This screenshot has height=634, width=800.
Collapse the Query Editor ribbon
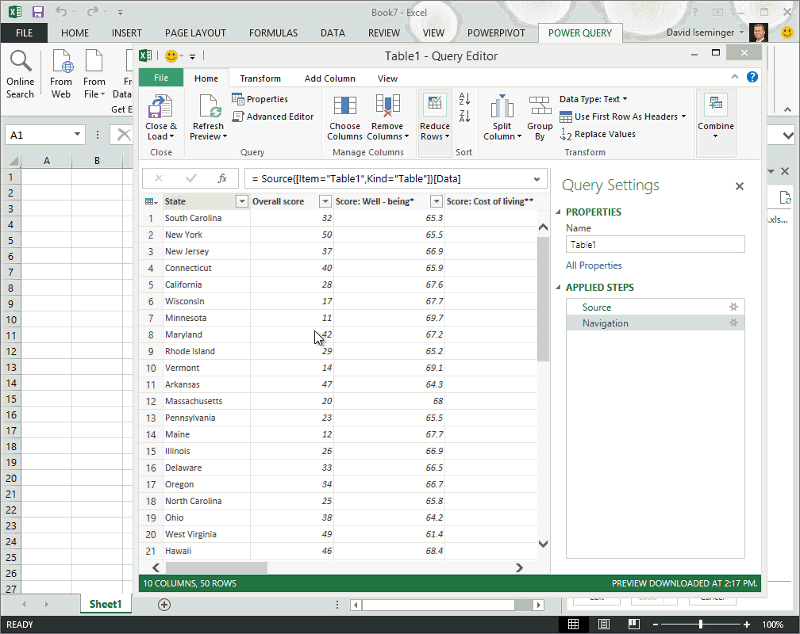tap(735, 77)
